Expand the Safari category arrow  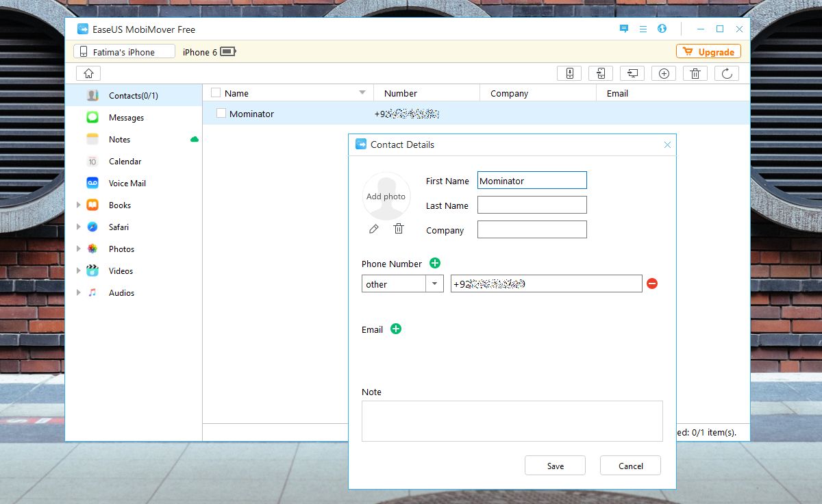(x=79, y=227)
